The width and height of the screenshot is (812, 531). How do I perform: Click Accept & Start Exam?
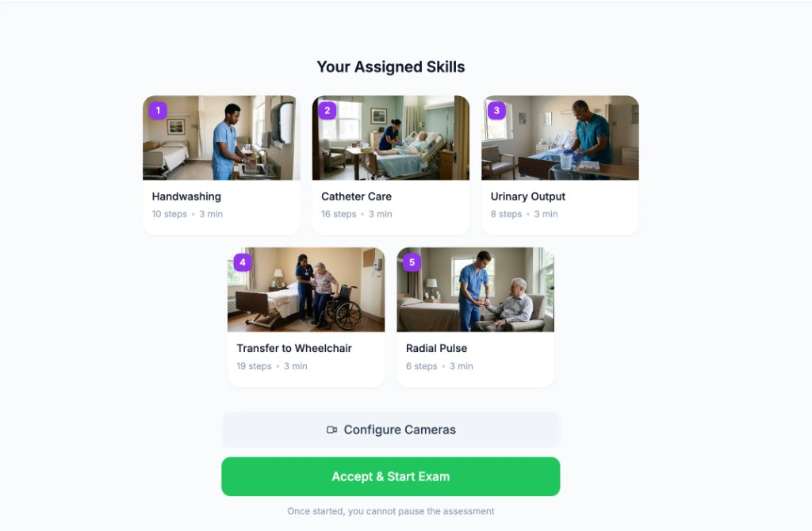click(390, 476)
